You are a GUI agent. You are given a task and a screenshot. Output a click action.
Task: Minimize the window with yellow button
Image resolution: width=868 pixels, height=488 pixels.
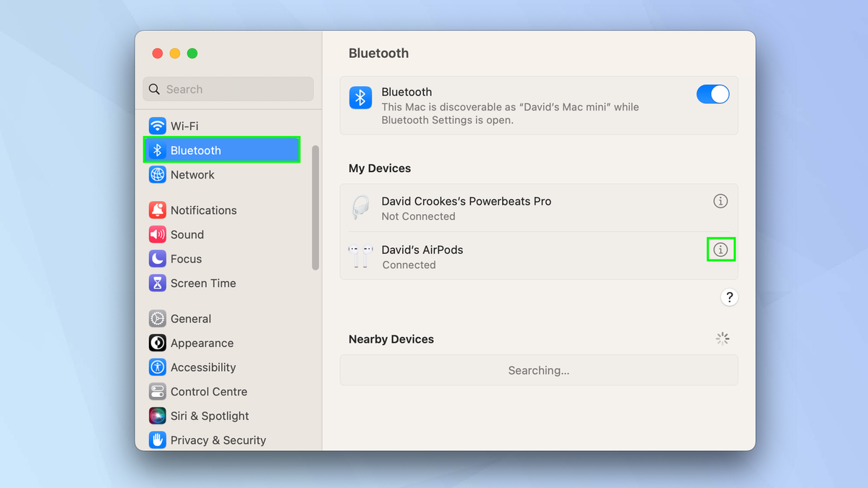point(175,53)
